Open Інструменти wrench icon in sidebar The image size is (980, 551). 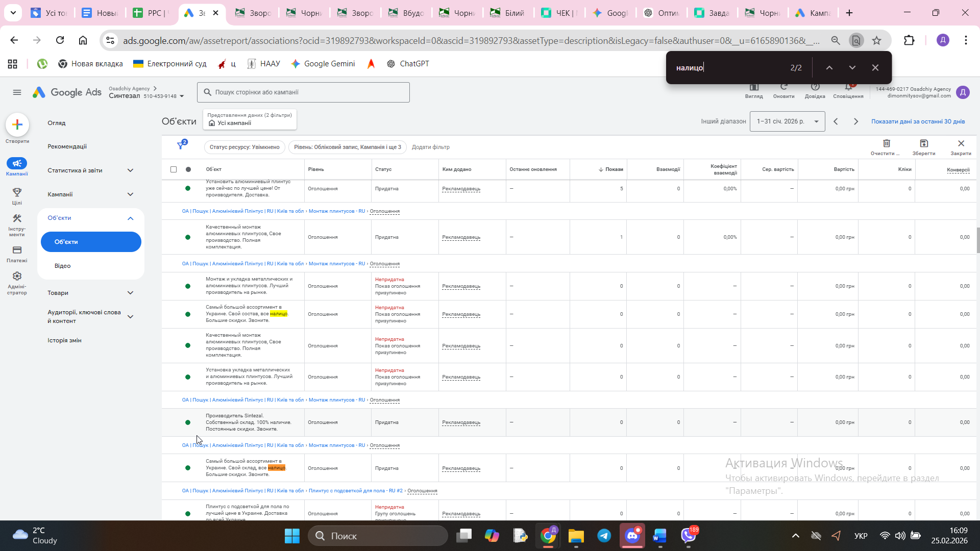17,219
